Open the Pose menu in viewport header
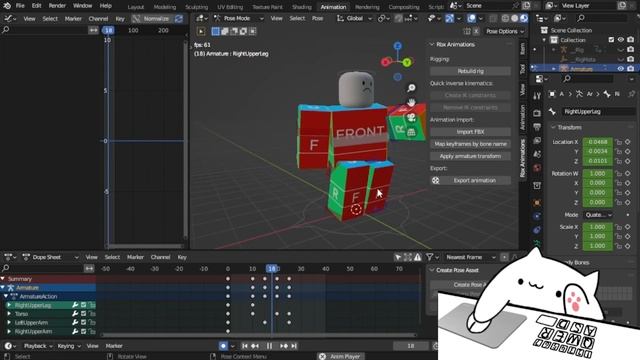This screenshot has width=640, height=360. [317, 18]
